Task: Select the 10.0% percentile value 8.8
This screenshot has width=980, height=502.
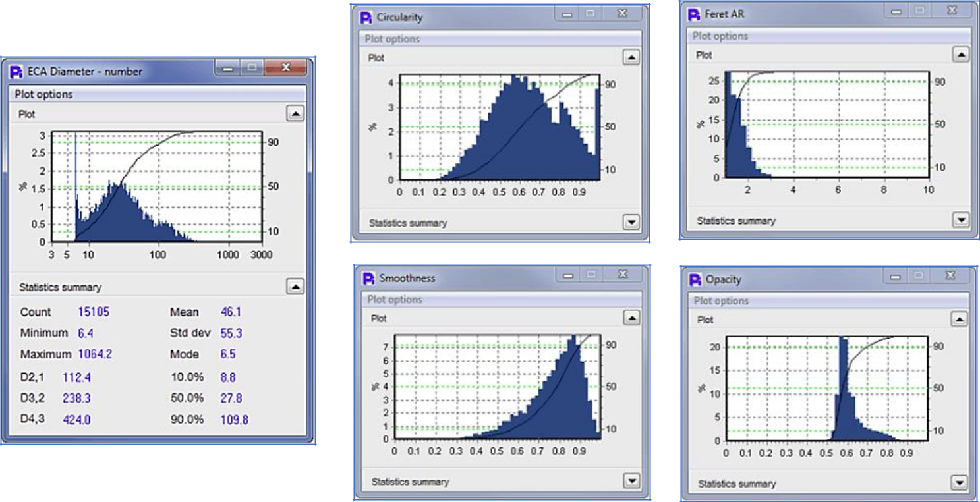Action: 228,377
